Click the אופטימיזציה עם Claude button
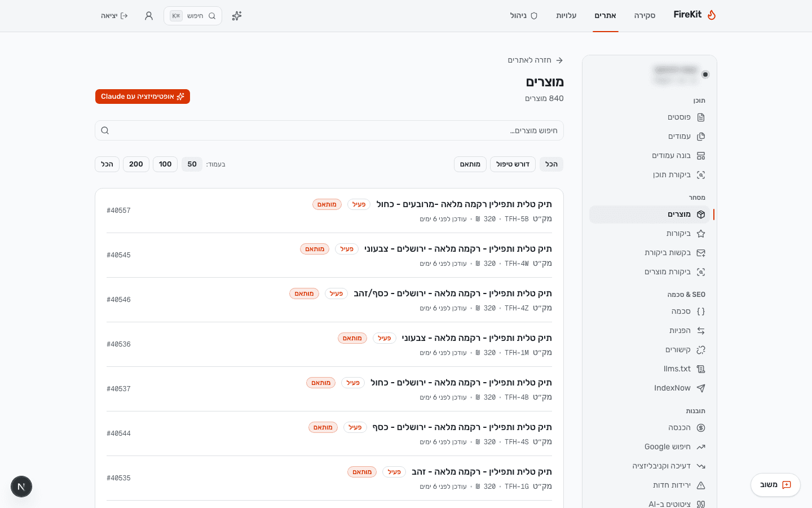This screenshot has width=812, height=508. click(x=143, y=97)
